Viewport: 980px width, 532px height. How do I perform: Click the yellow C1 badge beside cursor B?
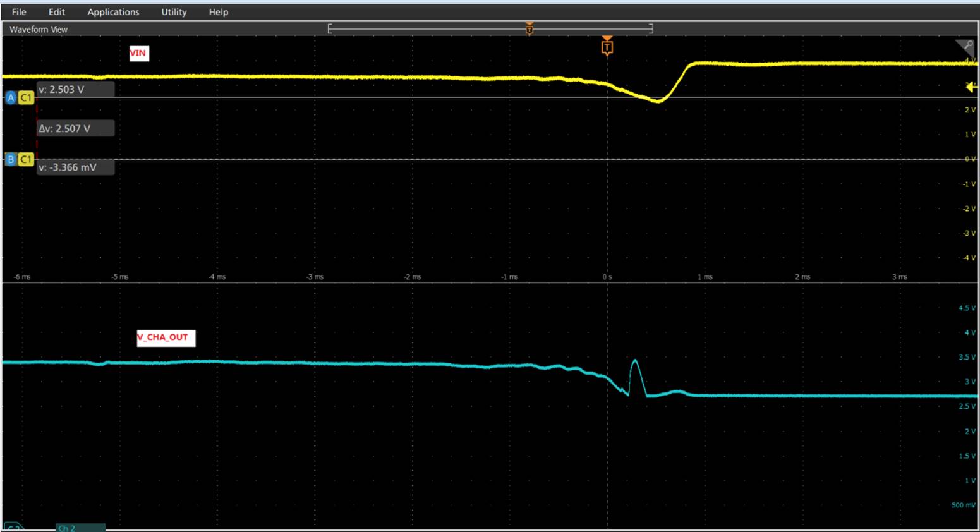(x=26, y=159)
